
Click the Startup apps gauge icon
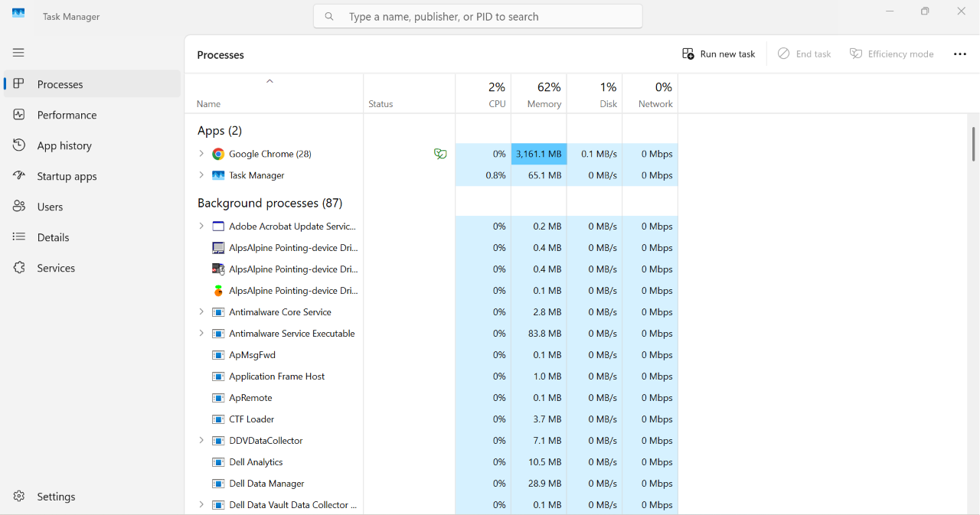click(x=19, y=176)
